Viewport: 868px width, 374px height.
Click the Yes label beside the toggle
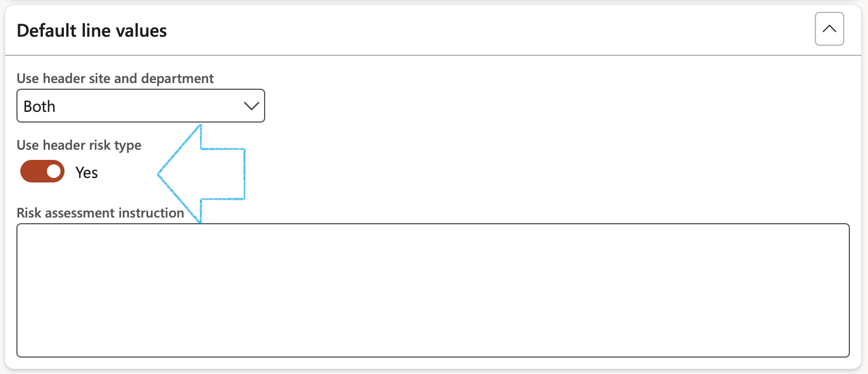[87, 172]
